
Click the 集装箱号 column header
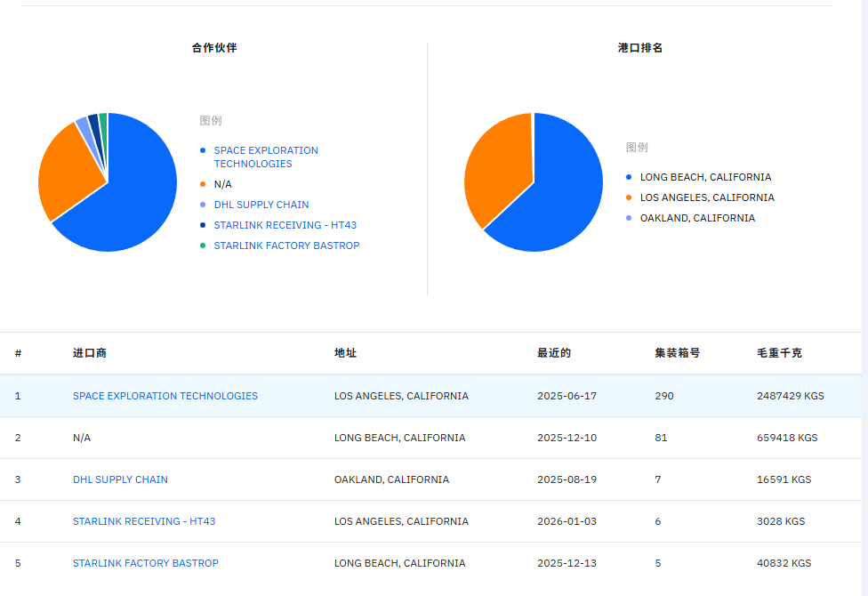[x=678, y=353]
